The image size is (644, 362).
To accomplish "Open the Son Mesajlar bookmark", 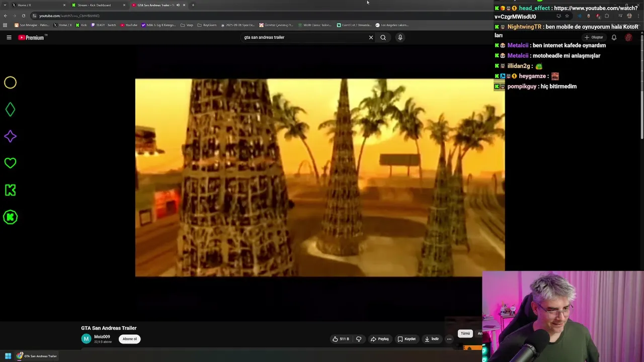I will (x=32, y=25).
